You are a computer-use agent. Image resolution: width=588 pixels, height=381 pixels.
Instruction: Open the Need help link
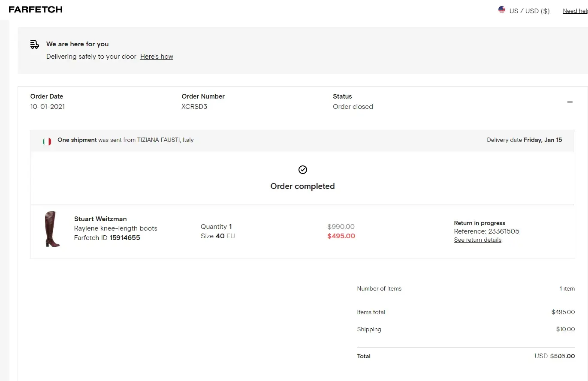575,11
